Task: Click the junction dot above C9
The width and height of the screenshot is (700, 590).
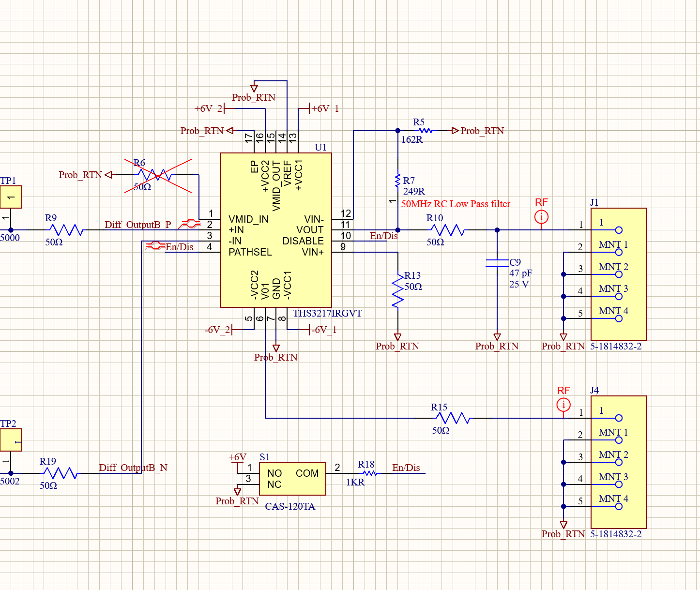Action: [497, 230]
